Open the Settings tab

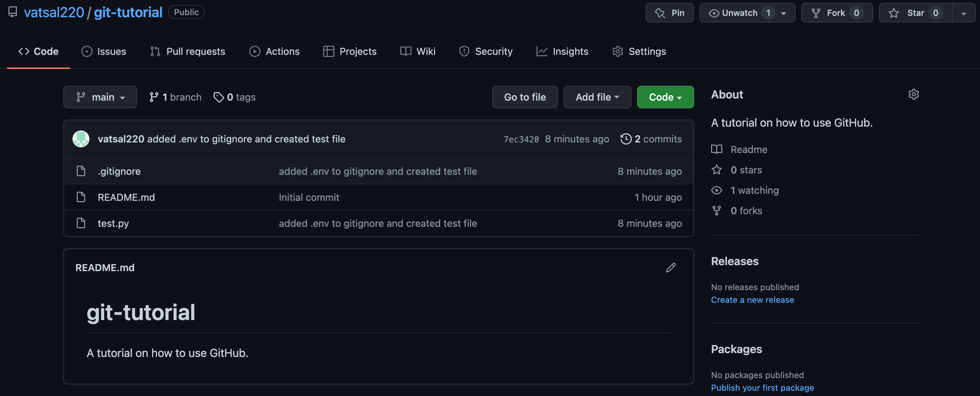pos(639,51)
